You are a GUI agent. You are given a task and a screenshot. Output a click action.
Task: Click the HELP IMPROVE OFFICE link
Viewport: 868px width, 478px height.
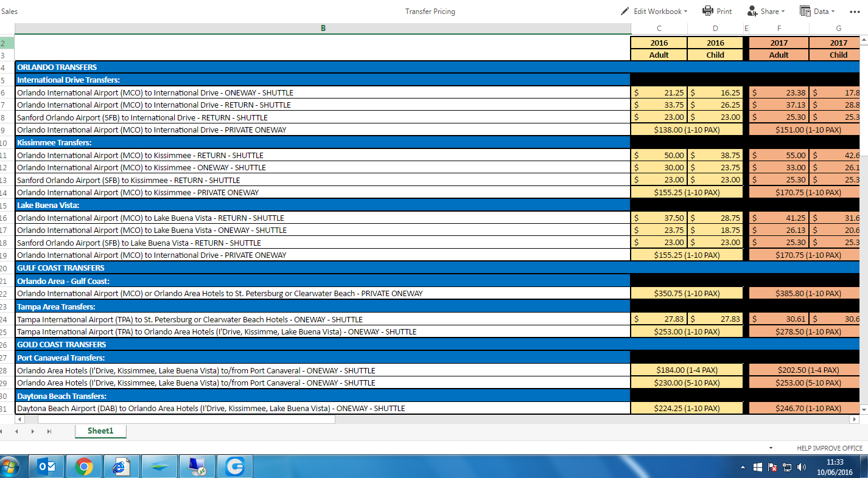click(830, 448)
